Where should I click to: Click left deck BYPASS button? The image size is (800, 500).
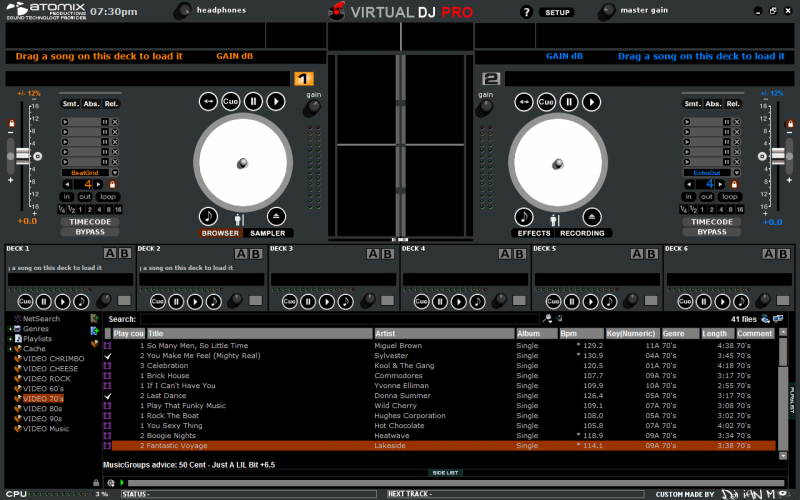point(90,232)
